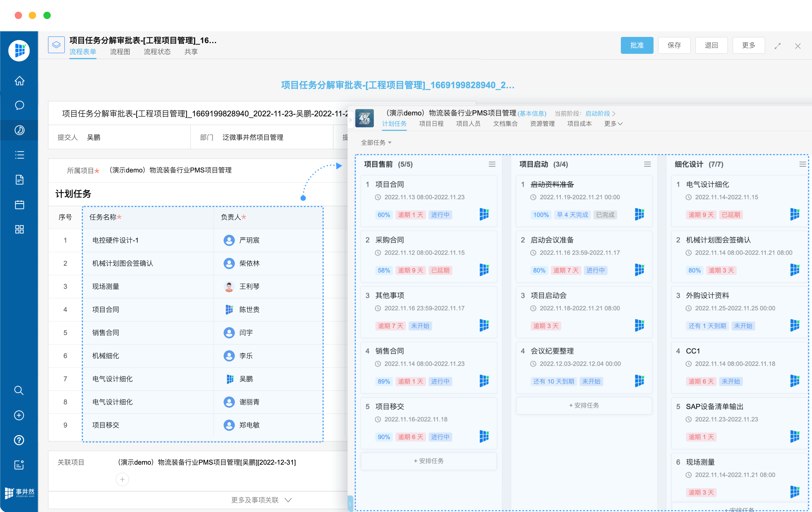Click the 60% progress tag on 项目合同
This screenshot has width=812, height=512.
(x=383, y=215)
